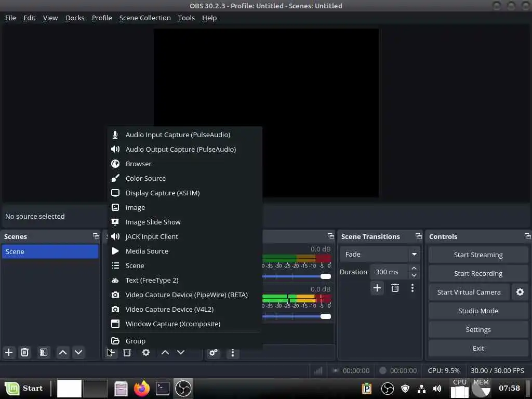The image size is (532, 399).
Task: Select Video Capture Device (V4L2)
Action: pyautogui.click(x=185, y=310)
